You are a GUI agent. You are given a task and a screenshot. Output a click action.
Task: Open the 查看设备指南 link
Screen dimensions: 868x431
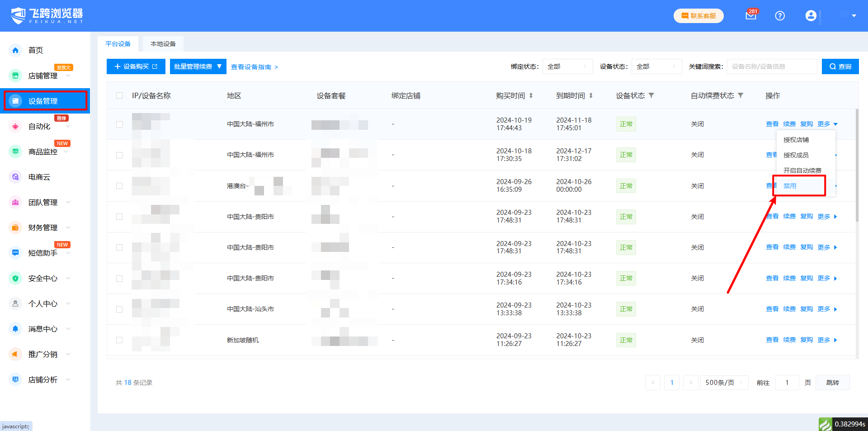pyautogui.click(x=254, y=67)
